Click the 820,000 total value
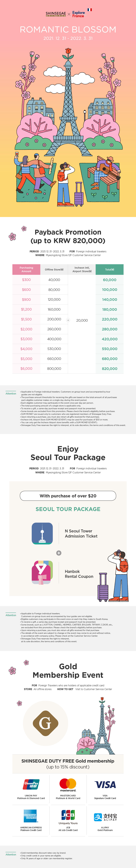136x868 pixels. pos(109,369)
